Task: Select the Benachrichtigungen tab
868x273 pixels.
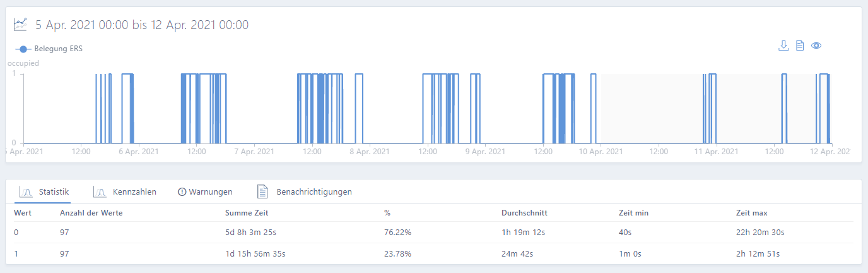Action: [314, 191]
